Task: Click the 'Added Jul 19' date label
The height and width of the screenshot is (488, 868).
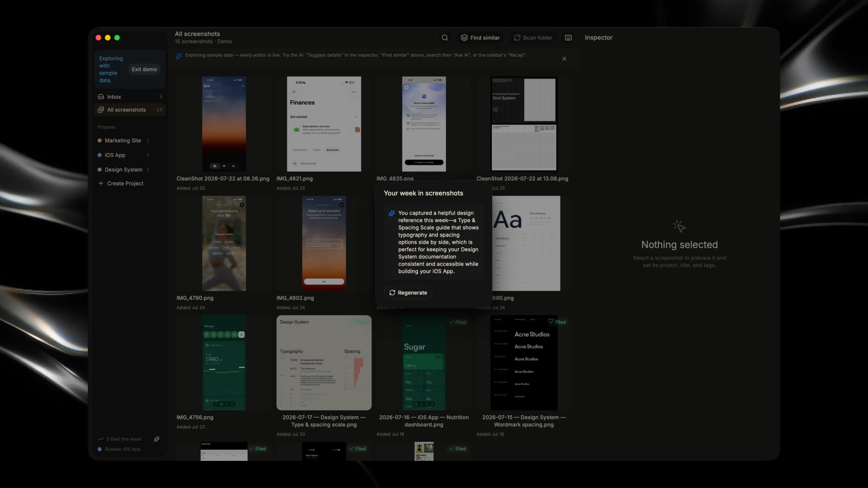Action: [x=390, y=434]
